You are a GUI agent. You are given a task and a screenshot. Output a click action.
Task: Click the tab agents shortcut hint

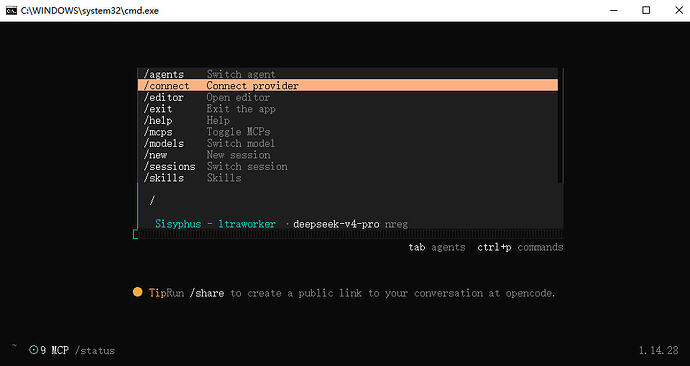point(437,247)
